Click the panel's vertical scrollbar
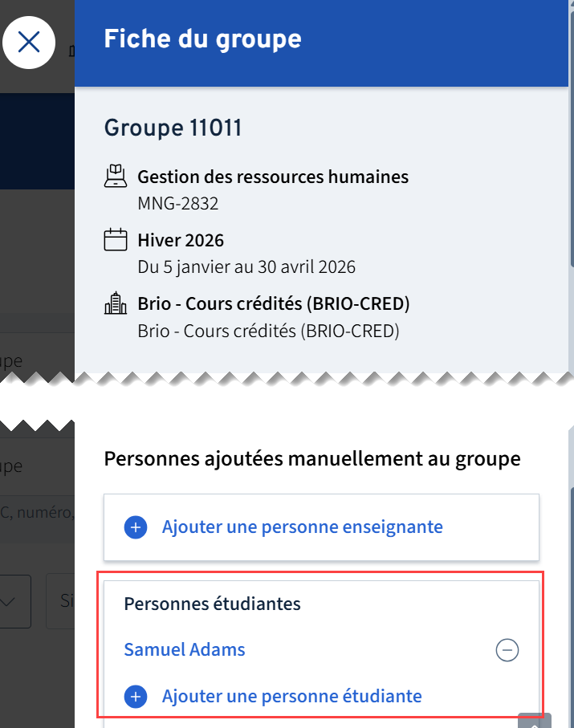The height and width of the screenshot is (728, 574). pos(571,161)
